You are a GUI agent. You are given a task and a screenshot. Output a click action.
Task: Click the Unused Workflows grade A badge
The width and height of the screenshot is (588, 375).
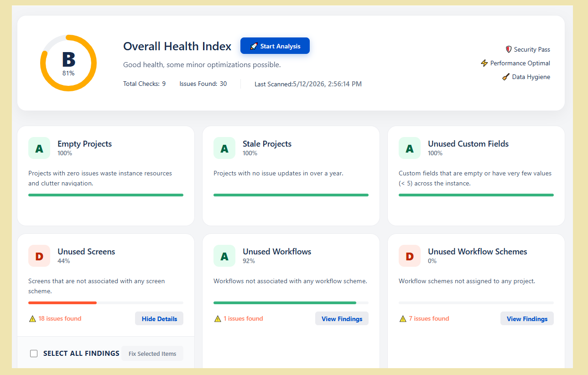[224, 256]
